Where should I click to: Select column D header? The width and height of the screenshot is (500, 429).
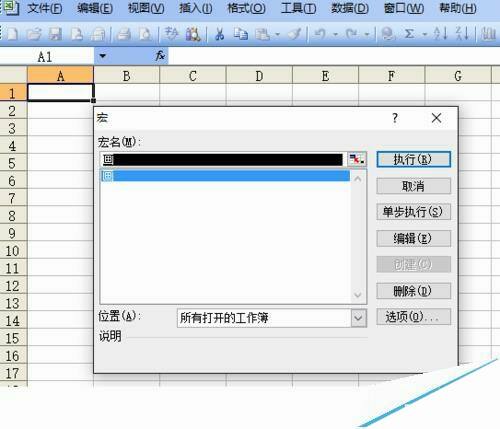tap(259, 76)
